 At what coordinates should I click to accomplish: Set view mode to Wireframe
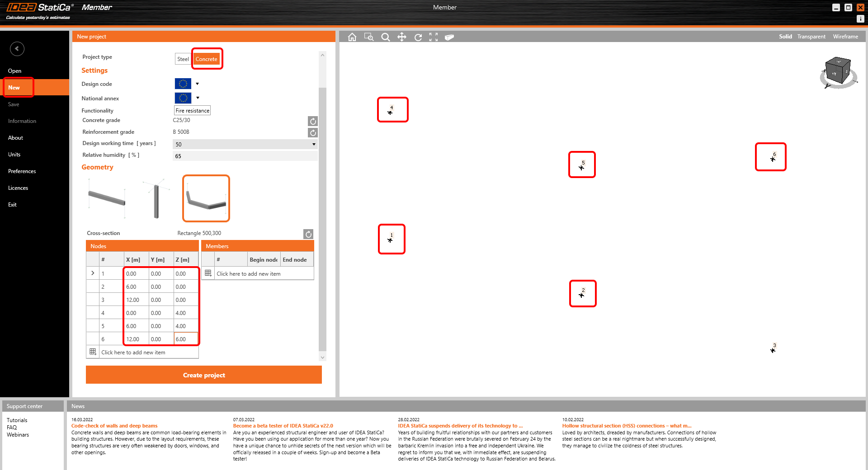(845, 37)
